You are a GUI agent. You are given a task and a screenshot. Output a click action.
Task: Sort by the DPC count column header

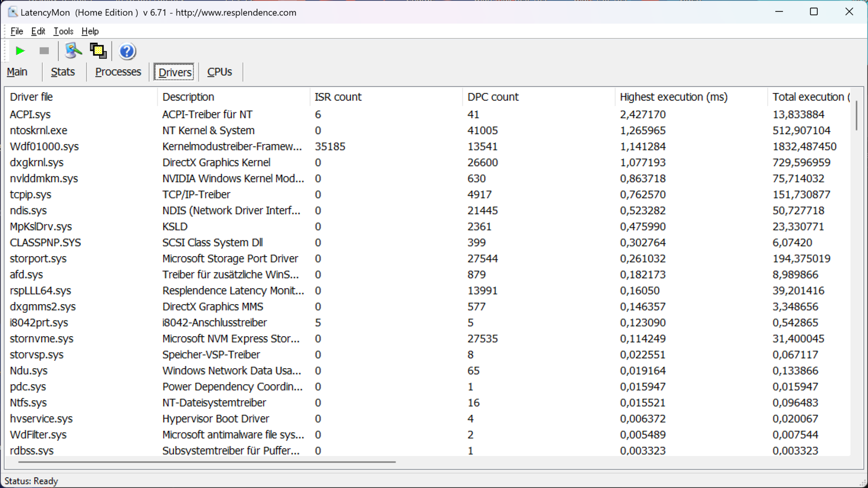pos(493,97)
